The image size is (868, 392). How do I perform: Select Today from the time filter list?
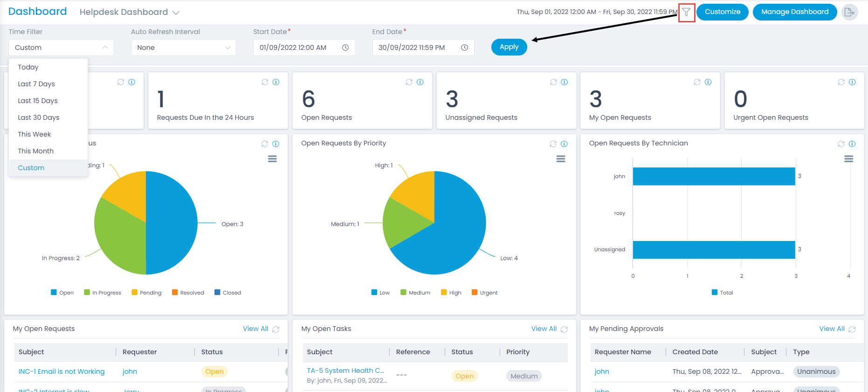48,67
